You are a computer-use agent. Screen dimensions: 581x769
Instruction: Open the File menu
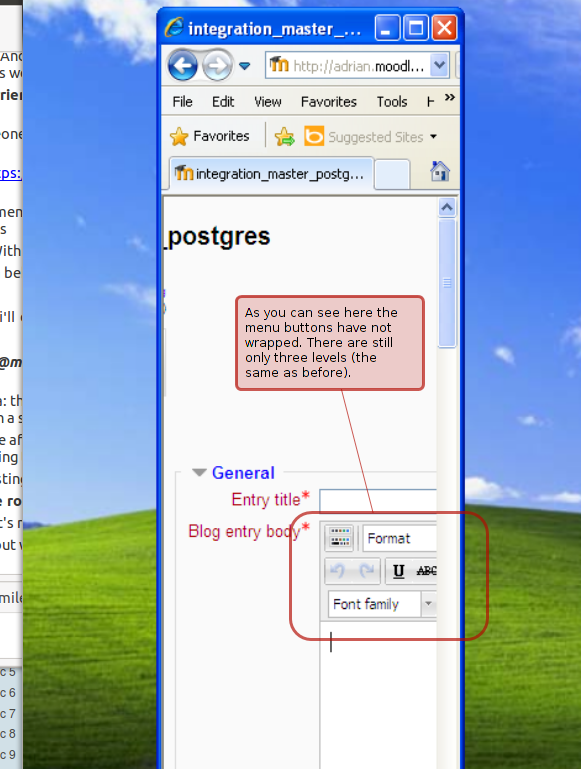(182, 102)
